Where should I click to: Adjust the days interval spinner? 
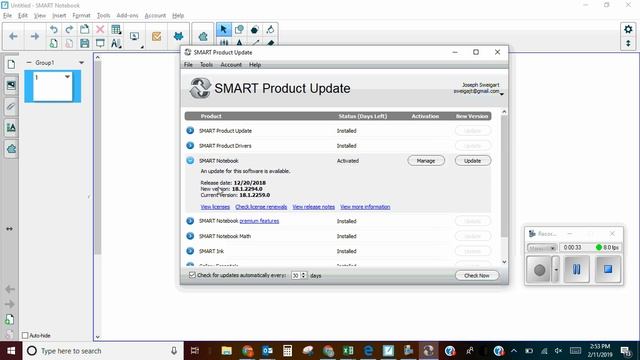(303, 276)
